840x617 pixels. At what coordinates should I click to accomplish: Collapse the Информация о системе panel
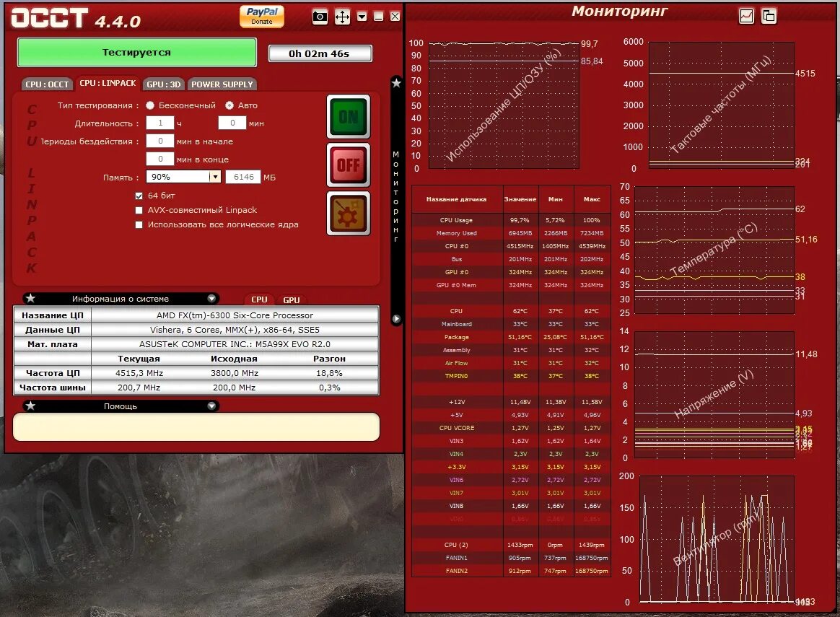211,298
